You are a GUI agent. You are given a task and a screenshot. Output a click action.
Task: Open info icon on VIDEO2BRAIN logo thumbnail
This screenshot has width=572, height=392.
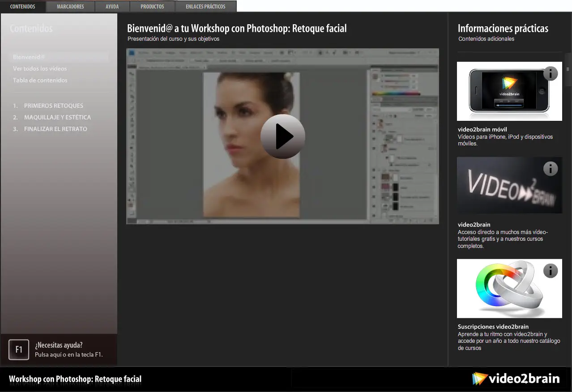coord(551,169)
